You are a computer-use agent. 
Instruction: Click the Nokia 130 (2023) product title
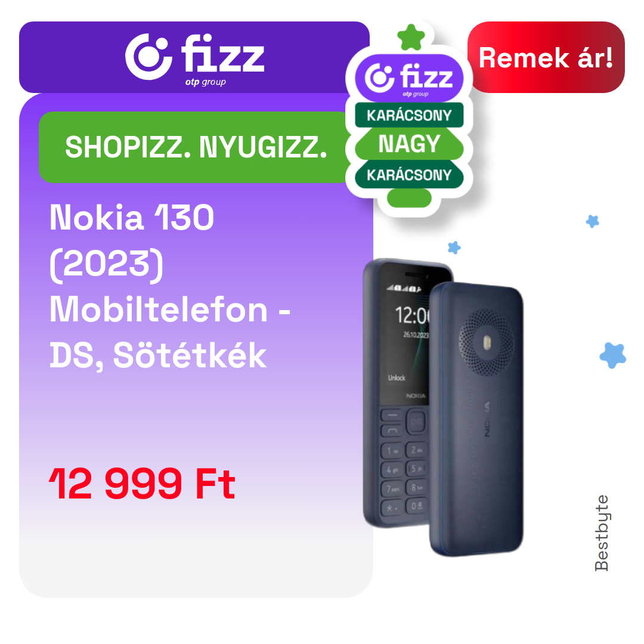coord(131,240)
